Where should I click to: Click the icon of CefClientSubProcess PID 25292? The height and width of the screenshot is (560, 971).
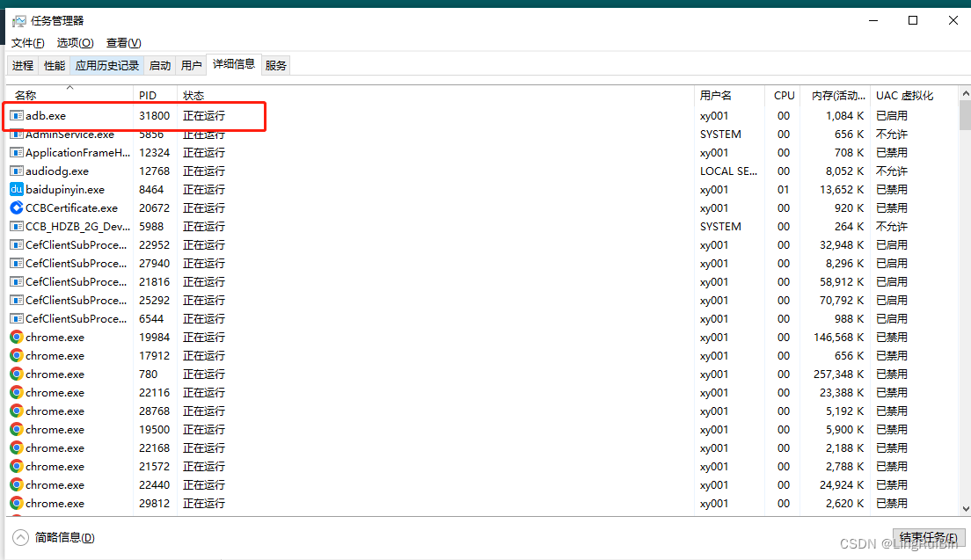[17, 300]
